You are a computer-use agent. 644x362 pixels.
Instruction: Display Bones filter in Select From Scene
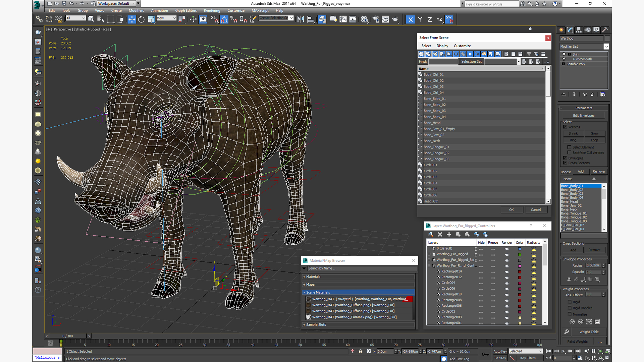tap(477, 54)
